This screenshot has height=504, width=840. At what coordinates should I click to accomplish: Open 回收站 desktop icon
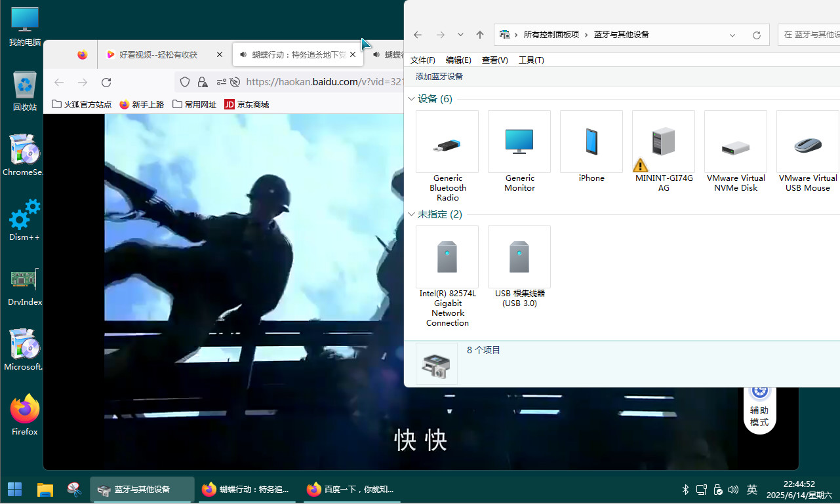pos(25,91)
